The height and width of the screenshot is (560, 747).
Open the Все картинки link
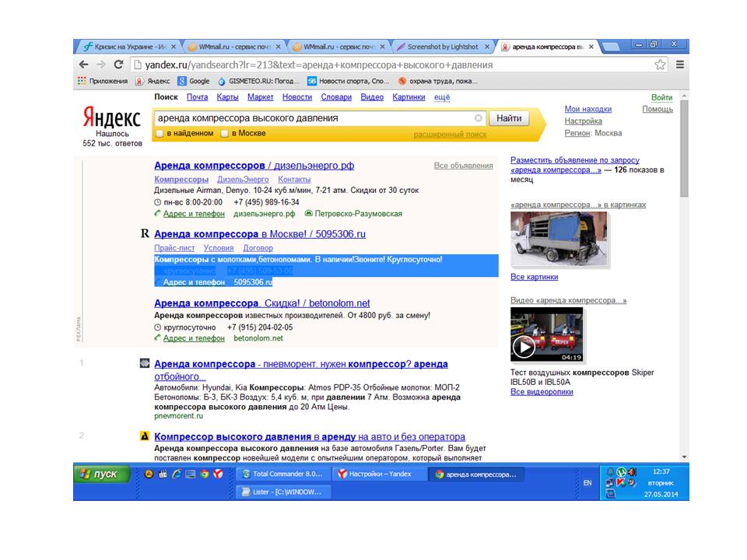534,277
